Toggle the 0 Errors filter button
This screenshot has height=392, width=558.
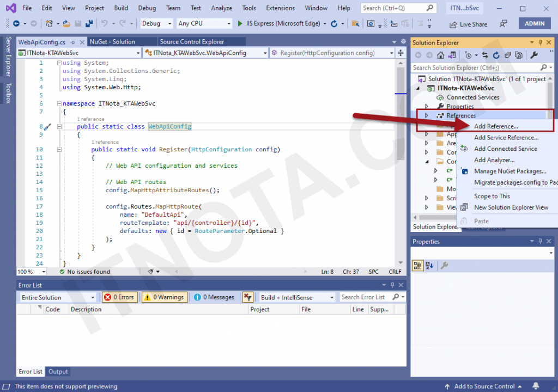[x=119, y=297]
